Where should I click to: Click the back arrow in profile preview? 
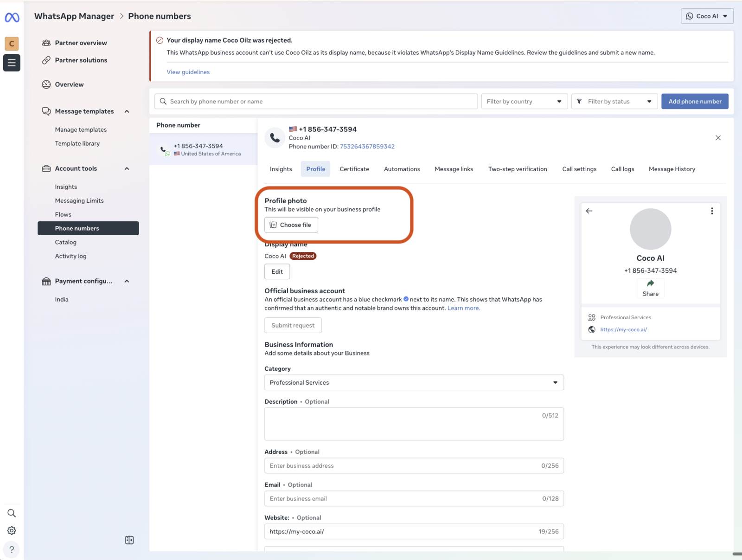coord(589,211)
